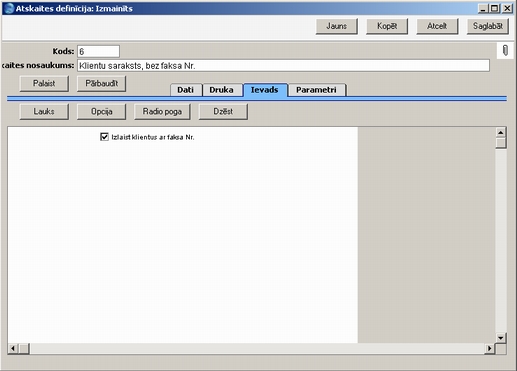Screen dimensions: 517x371
Task: Click into the Kods input field
Action: 99,51
